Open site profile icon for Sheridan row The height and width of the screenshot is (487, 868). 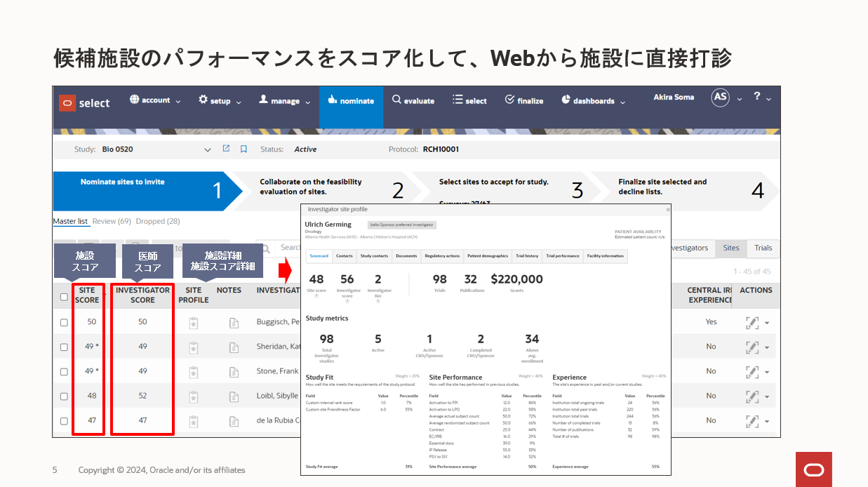point(194,347)
